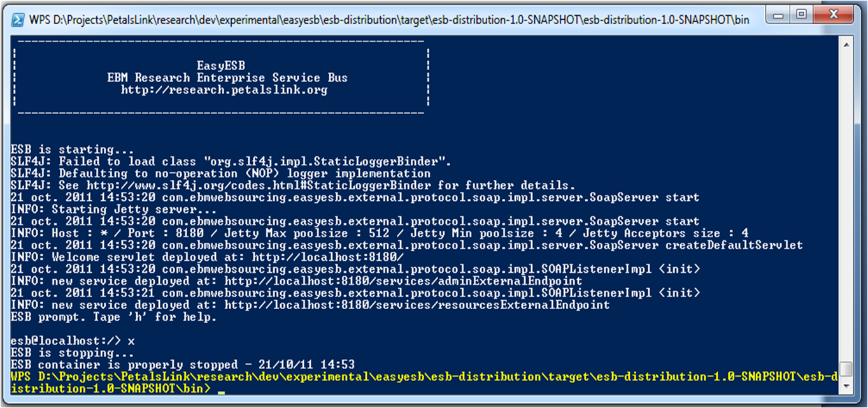Click the window title bar path text
Image resolution: width=868 pixels, height=408 pixels.
[389, 20]
